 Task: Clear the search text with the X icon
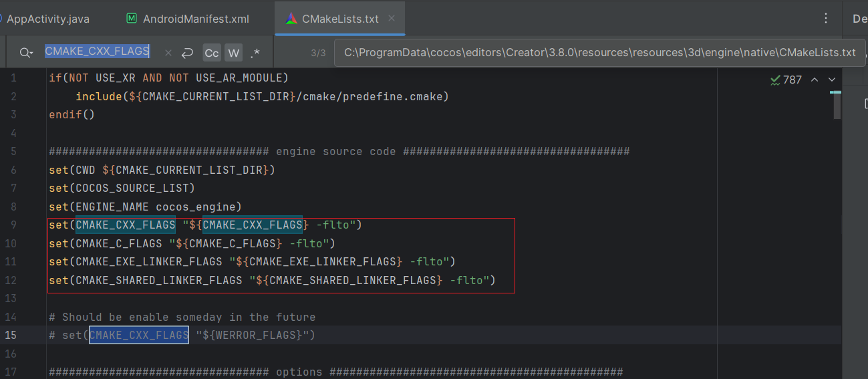coord(168,53)
